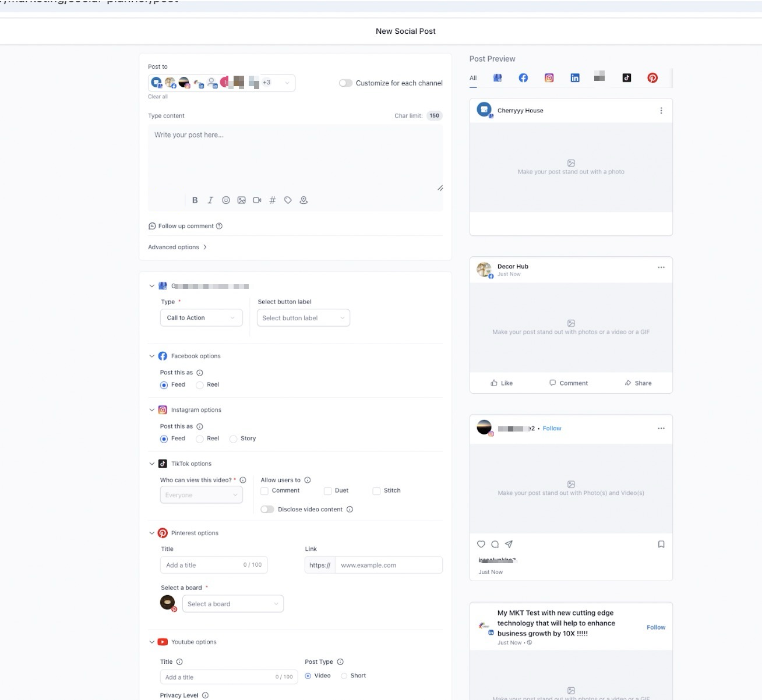Screen dimensions: 762x700
Task: Click the help icon beside Follow up comment
Action: (x=219, y=226)
